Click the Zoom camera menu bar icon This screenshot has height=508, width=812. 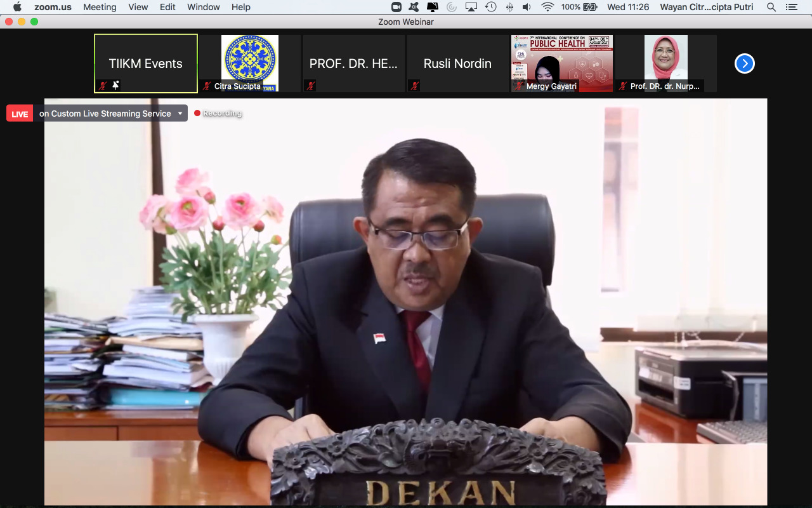coord(396,7)
